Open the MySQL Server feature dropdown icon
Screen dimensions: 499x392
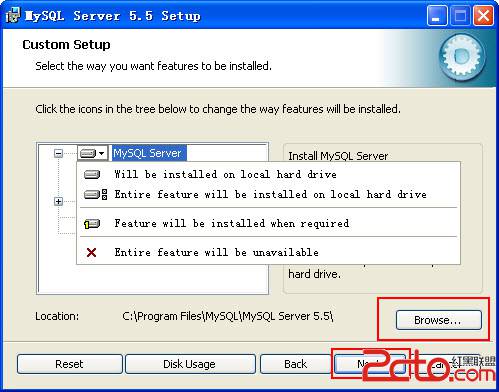click(x=93, y=153)
